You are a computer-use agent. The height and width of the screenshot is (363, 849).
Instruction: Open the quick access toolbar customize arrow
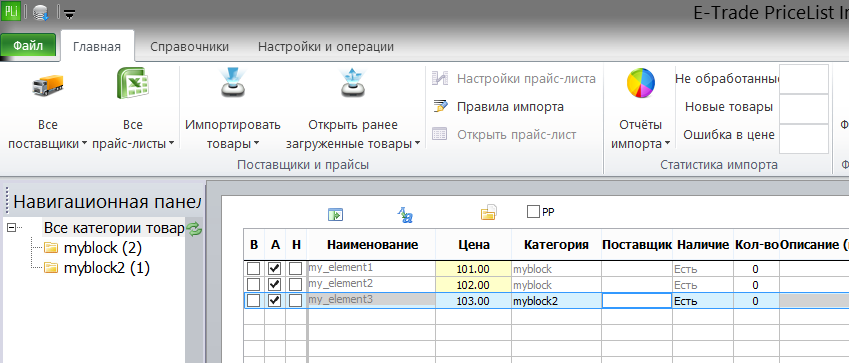pos(69,14)
